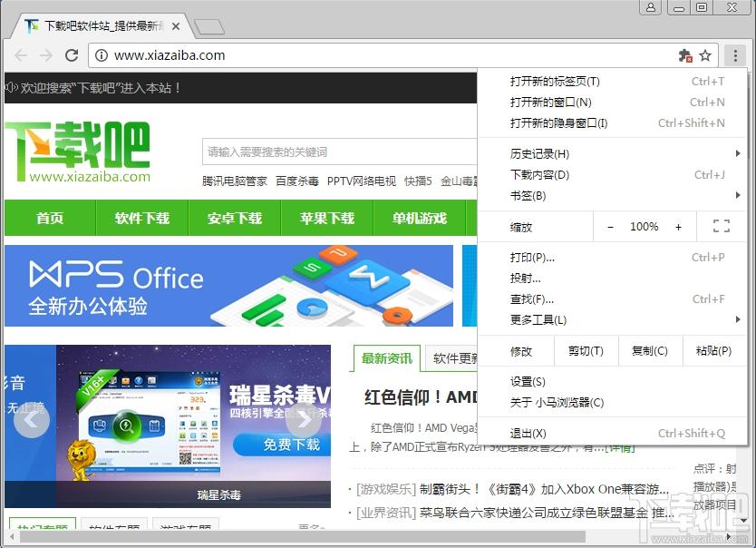Open the extension puzzle icon in address bar
756x548 pixels.
(x=684, y=55)
